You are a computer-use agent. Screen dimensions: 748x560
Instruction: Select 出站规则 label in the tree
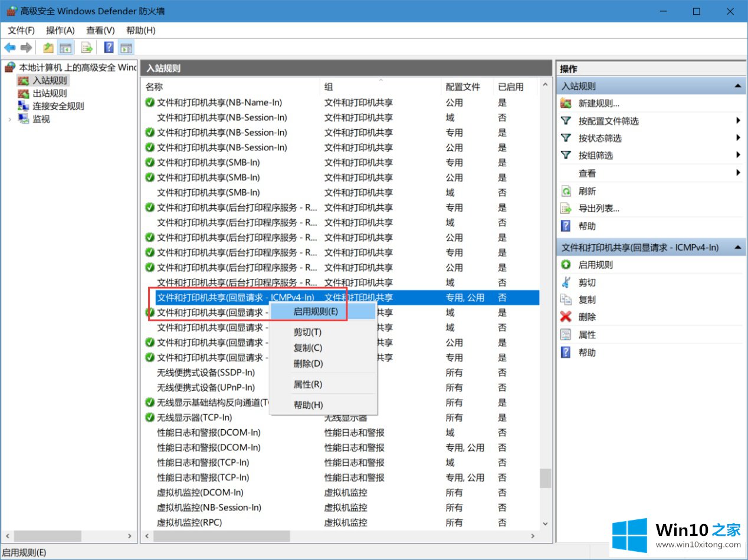[50, 93]
